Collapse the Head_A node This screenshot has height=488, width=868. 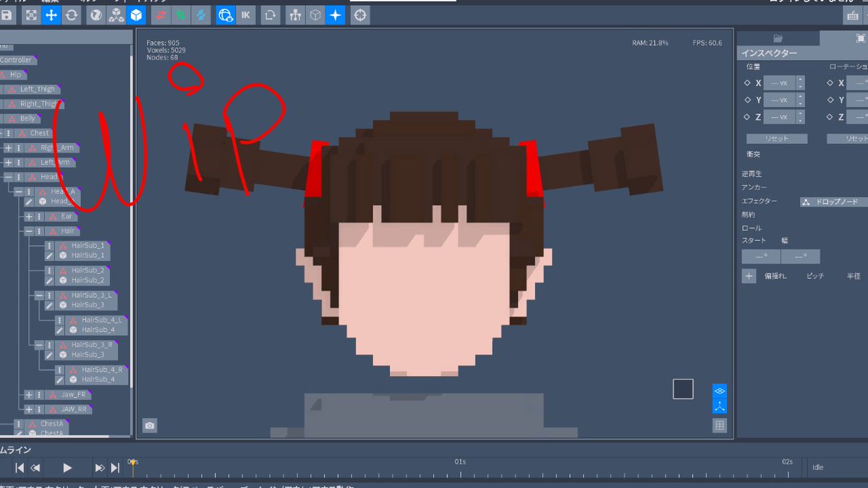click(19, 192)
